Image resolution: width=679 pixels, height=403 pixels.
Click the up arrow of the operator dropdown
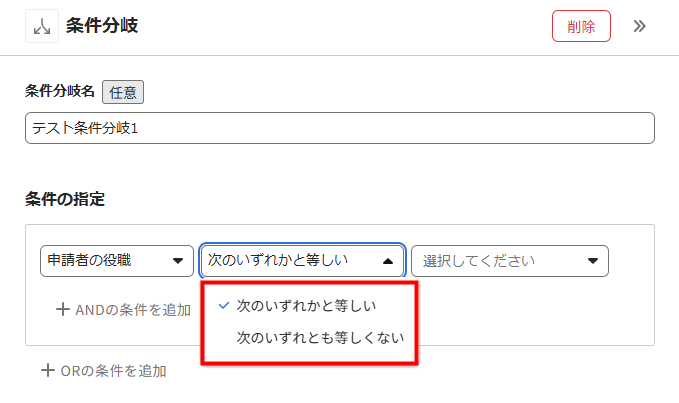pyautogui.click(x=388, y=261)
